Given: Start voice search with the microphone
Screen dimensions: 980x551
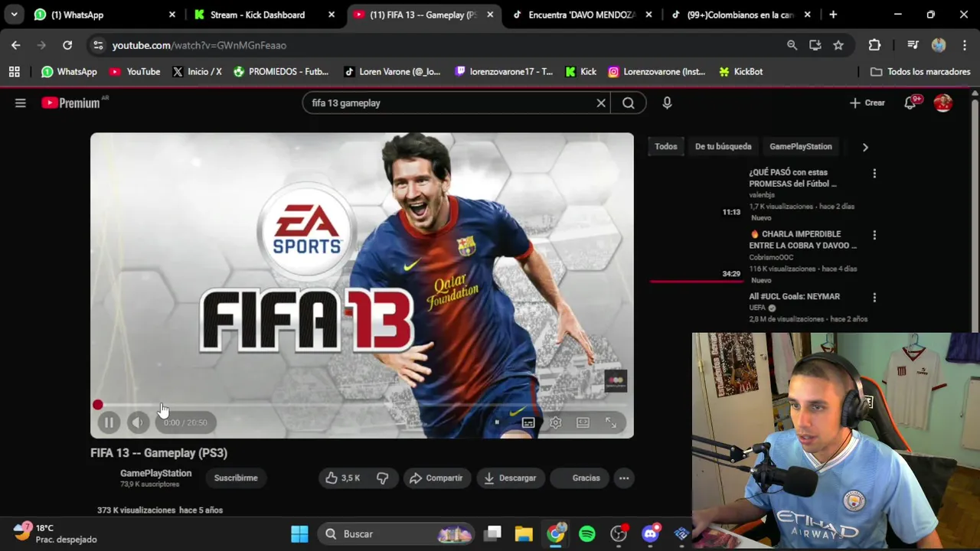Looking at the screenshot, I should pos(667,103).
